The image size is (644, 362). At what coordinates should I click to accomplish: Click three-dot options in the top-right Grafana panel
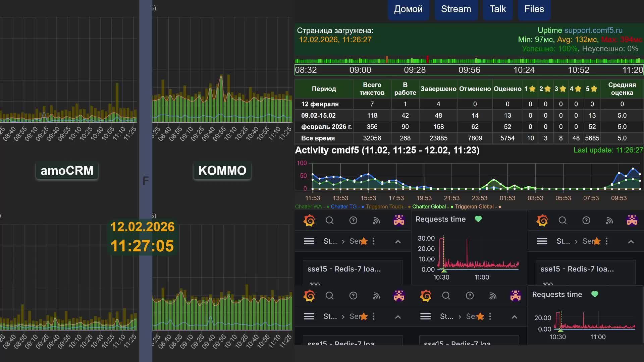pos(606,241)
